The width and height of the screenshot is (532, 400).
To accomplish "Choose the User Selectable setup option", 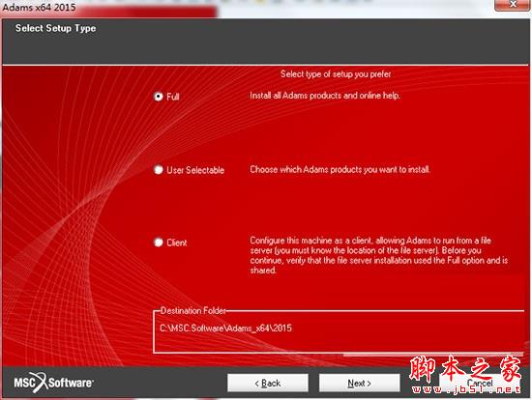I will click(158, 169).
